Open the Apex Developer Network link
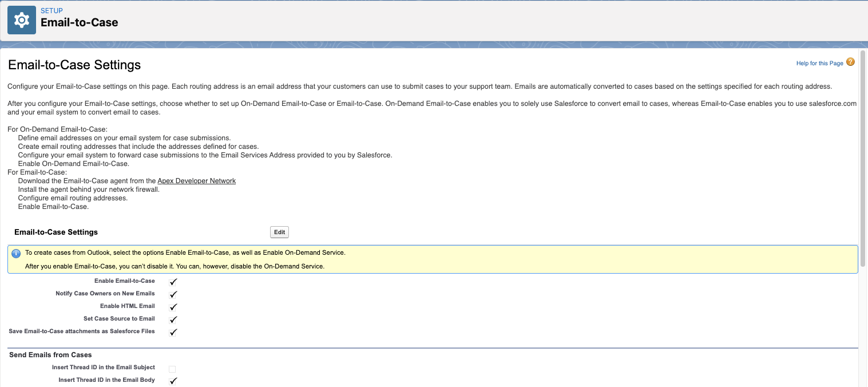868x387 pixels. pyautogui.click(x=196, y=181)
